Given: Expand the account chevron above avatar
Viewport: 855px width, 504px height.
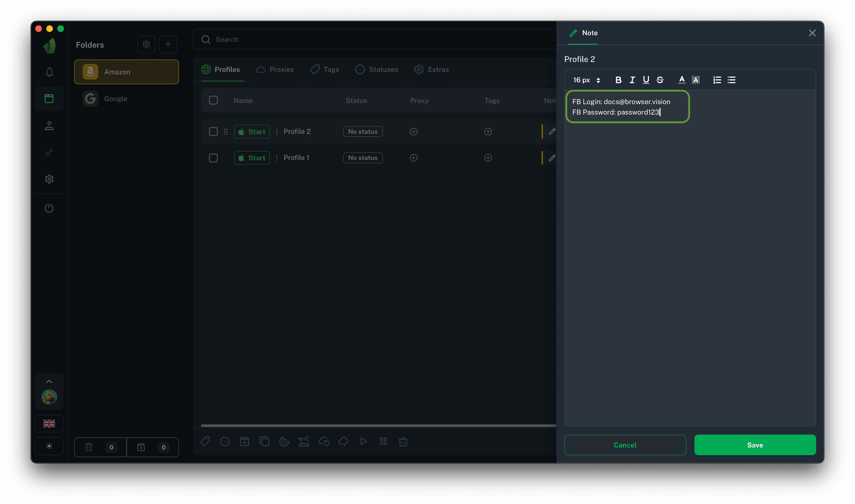Looking at the screenshot, I should (x=49, y=381).
